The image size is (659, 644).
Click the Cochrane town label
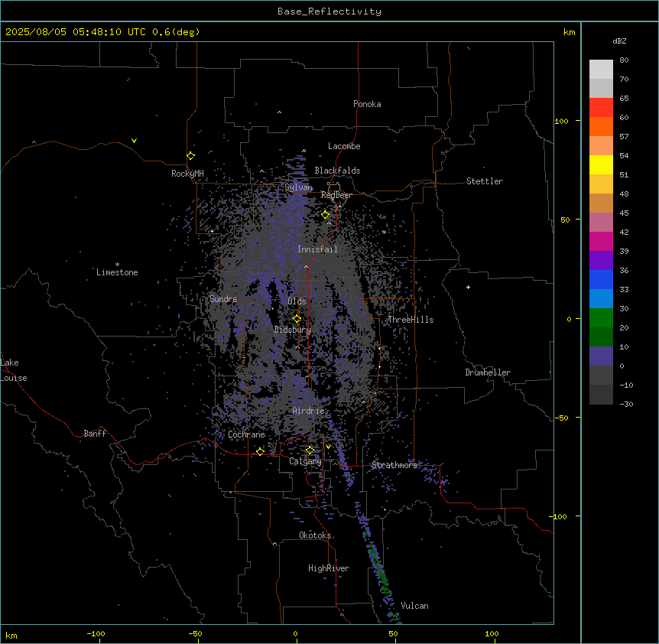click(x=246, y=434)
